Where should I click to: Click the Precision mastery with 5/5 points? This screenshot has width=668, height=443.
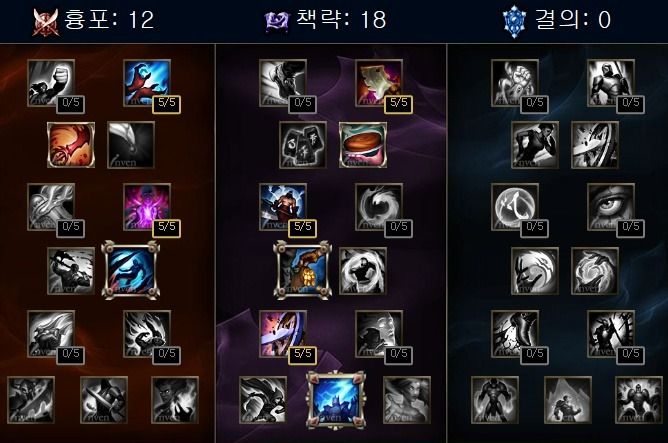pos(283,334)
